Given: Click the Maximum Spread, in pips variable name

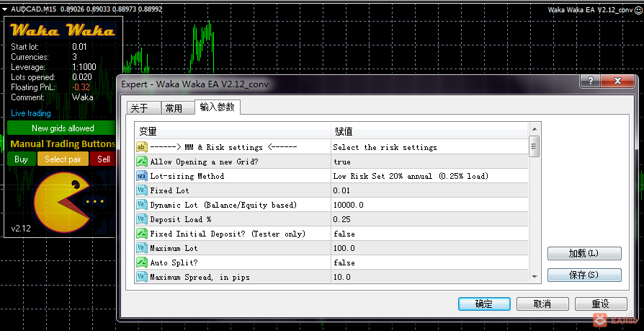Looking at the screenshot, I should click(200, 277).
